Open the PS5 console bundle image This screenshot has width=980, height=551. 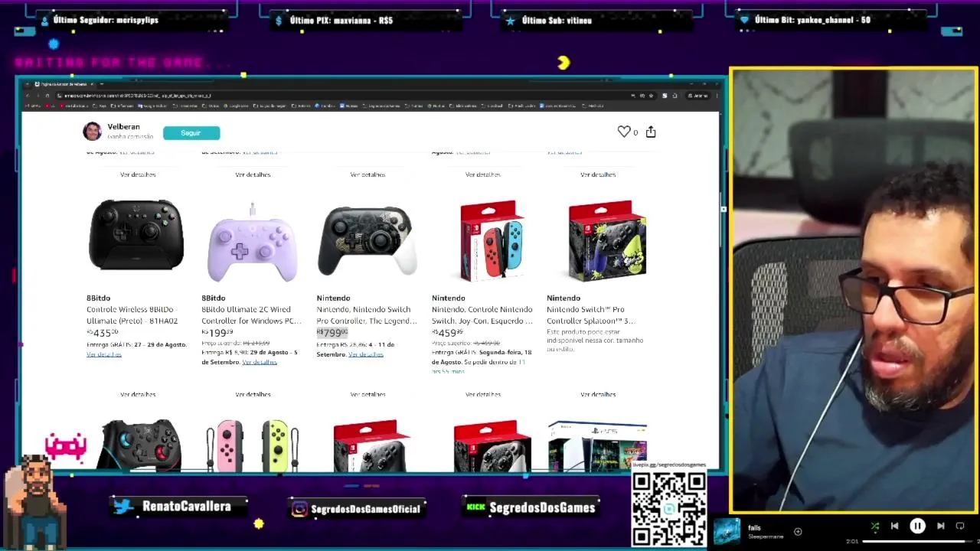(x=598, y=445)
